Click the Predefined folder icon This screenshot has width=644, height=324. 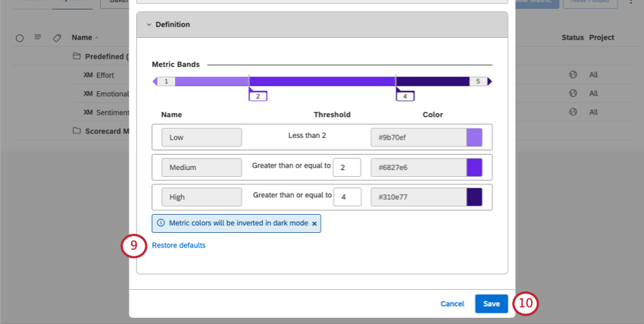point(77,56)
